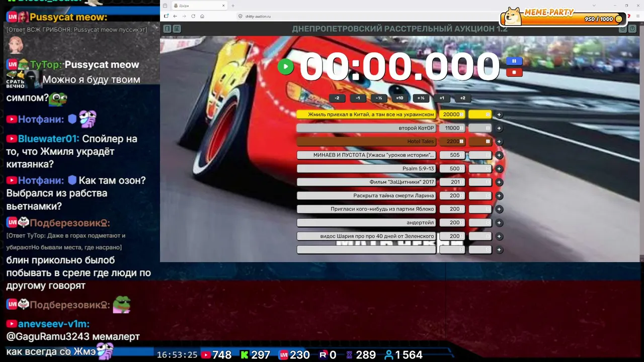This screenshot has width=644, height=362.
Task: Pause the timer using the blue button
Action: 514,61
